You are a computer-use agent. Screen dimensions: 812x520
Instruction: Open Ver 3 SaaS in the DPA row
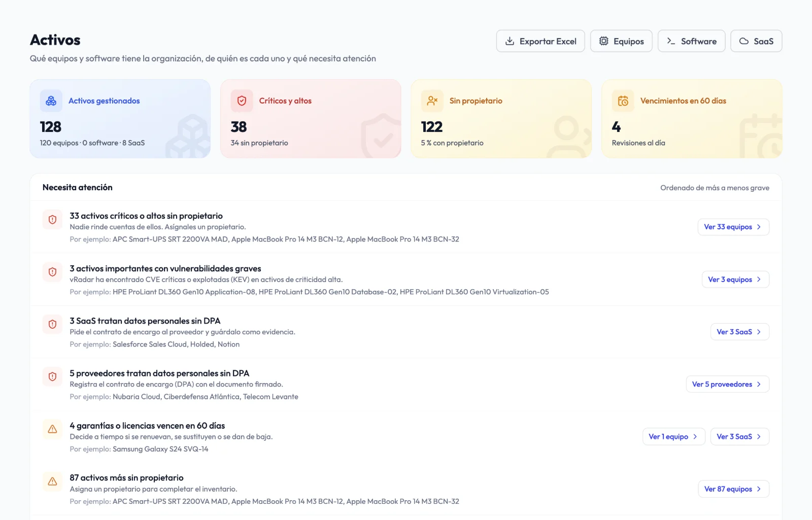click(740, 332)
